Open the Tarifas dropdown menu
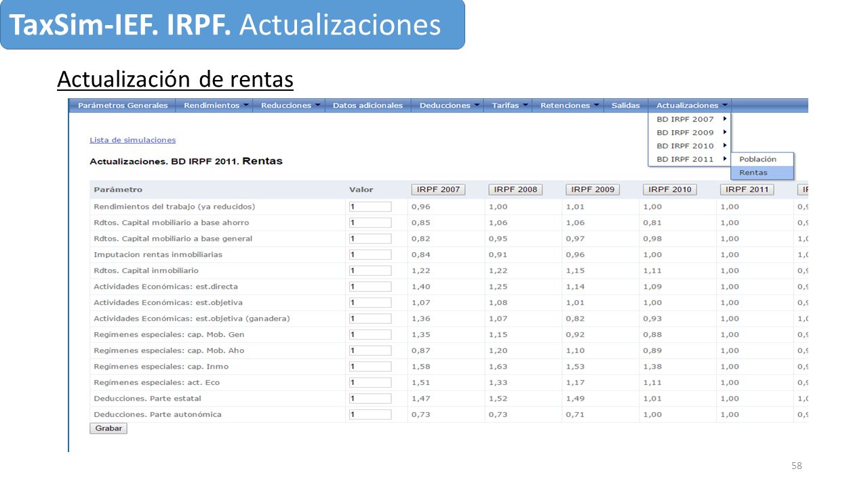Screen dimensions: 868x488 pos(508,106)
